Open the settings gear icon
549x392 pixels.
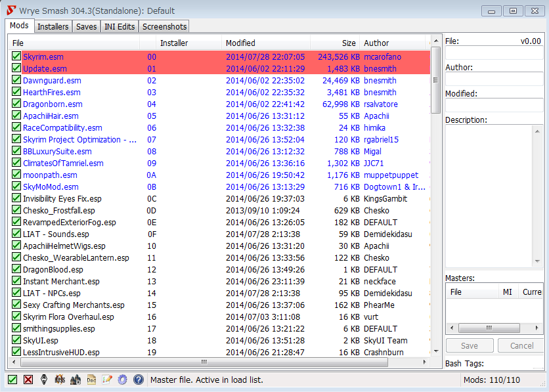pyautogui.click(x=122, y=380)
